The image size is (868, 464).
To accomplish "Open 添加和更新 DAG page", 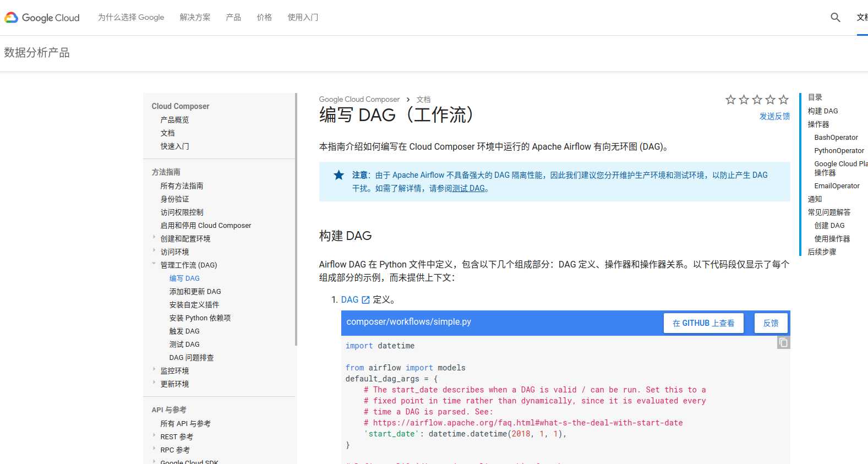I will pos(195,292).
